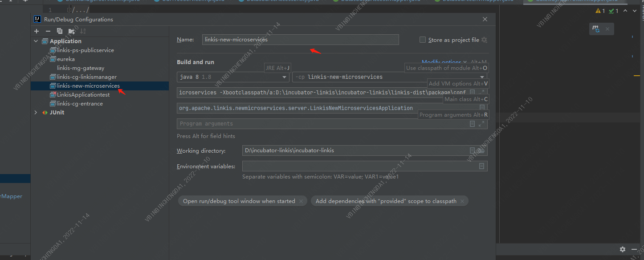Open the java 8 JRE dropdown
The height and width of the screenshot is (260, 644).
(285, 77)
